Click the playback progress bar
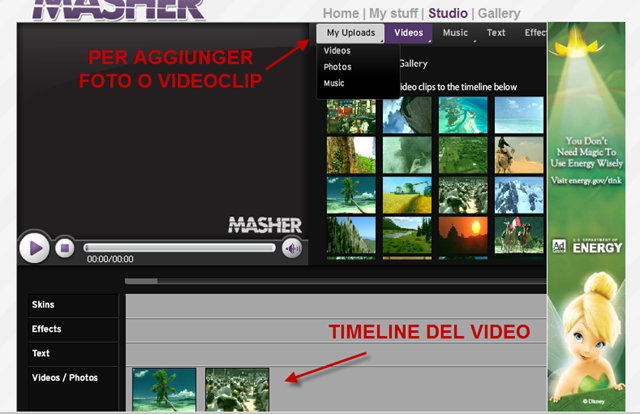Screen dimensions: 640x414 [179, 247]
